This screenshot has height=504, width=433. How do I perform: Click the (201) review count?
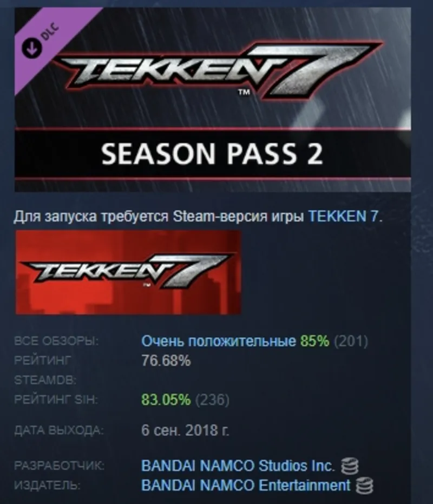coord(351,341)
